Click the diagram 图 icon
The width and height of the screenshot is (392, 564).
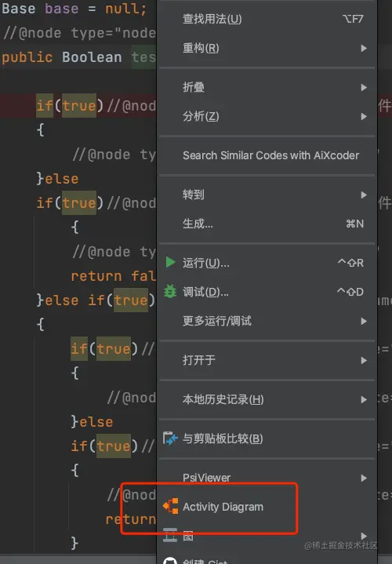click(170, 535)
